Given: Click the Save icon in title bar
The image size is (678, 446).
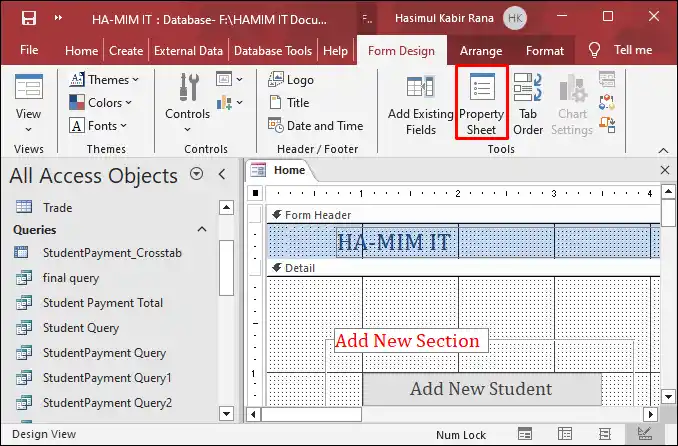Looking at the screenshot, I should click(29, 18).
